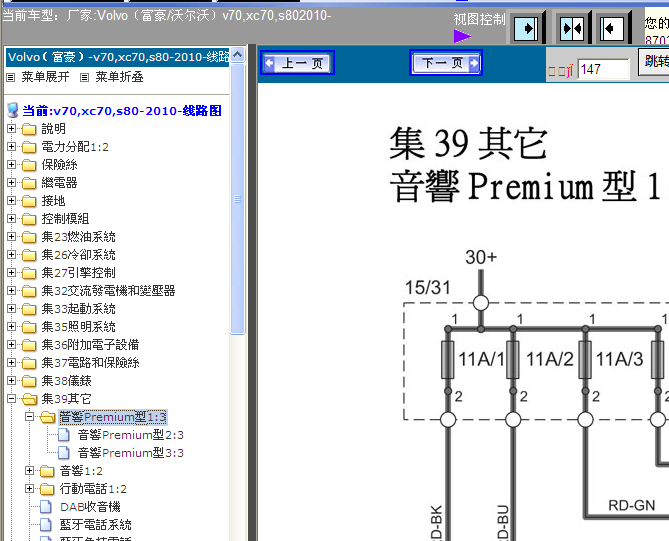The image size is (669, 541).
Task: Expand the 接地 folder node
Action: click(12, 201)
